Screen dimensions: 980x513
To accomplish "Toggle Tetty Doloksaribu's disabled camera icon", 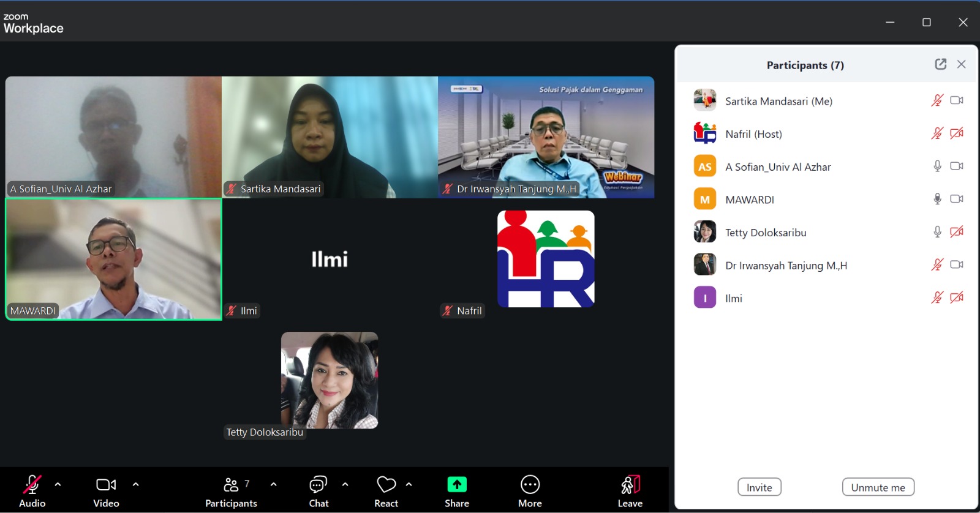I will point(957,232).
